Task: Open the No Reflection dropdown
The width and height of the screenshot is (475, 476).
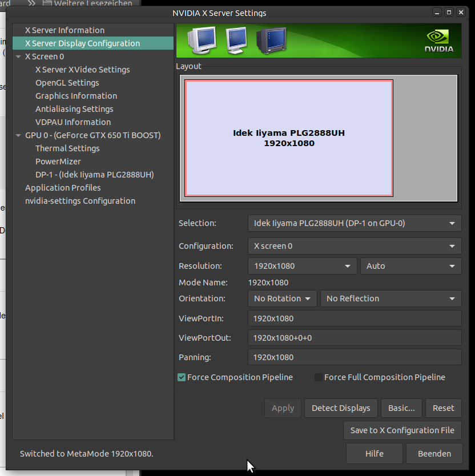Action: pos(391,298)
